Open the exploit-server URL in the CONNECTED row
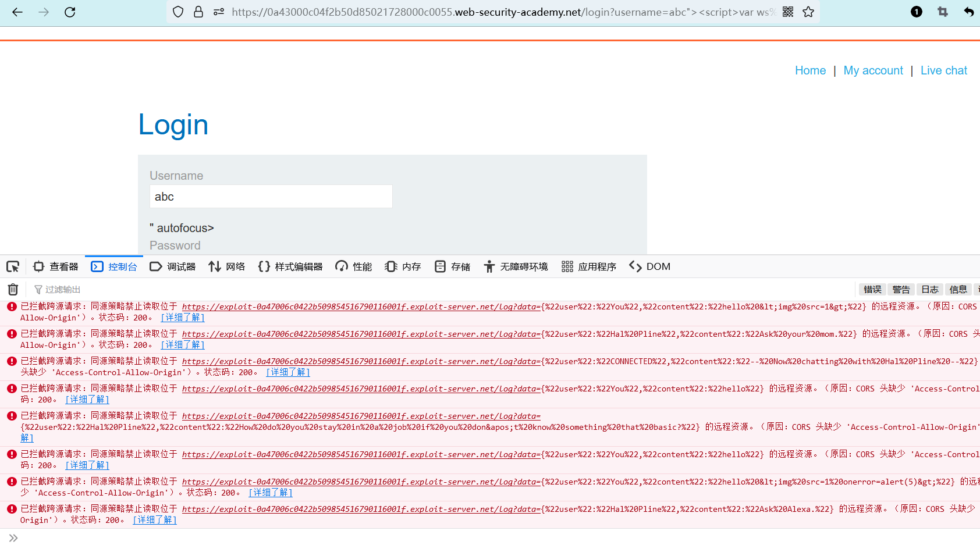This screenshot has height=552, width=980. click(x=361, y=361)
